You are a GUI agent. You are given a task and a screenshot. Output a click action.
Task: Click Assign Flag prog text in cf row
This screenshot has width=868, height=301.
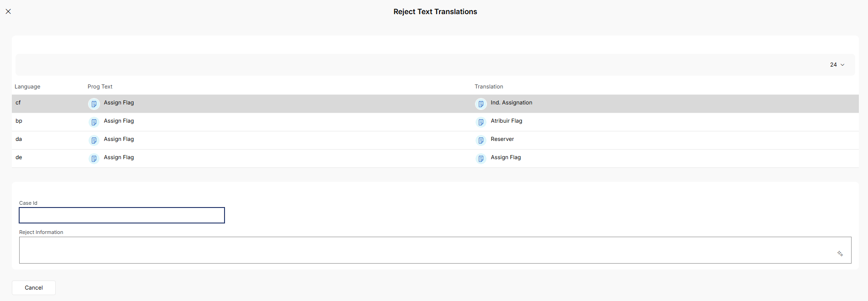pyautogui.click(x=119, y=103)
